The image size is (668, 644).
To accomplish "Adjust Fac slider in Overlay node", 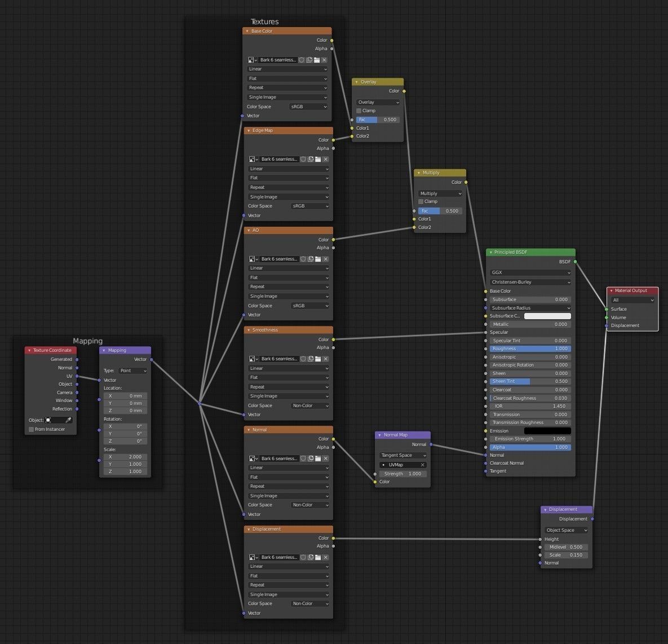I will coord(378,120).
